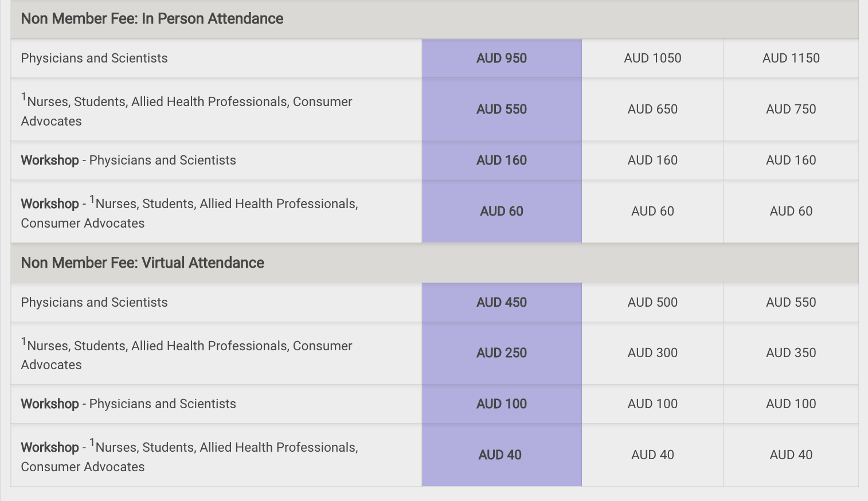Click the AUD 500 fee cell
868x501 pixels.
click(x=652, y=303)
